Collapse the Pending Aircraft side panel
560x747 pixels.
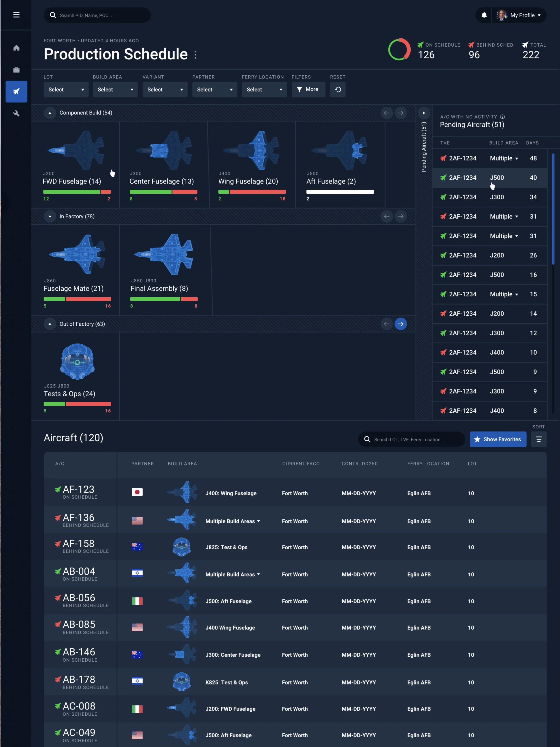pos(424,113)
